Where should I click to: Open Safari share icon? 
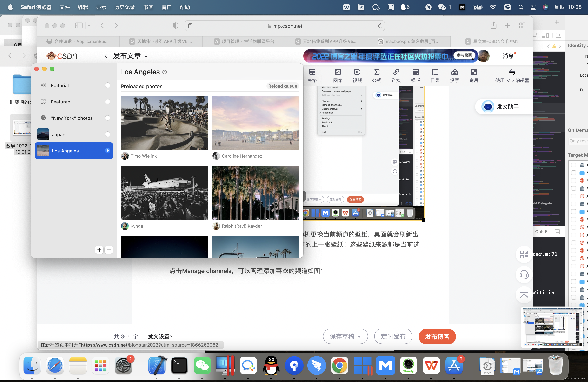tap(493, 25)
